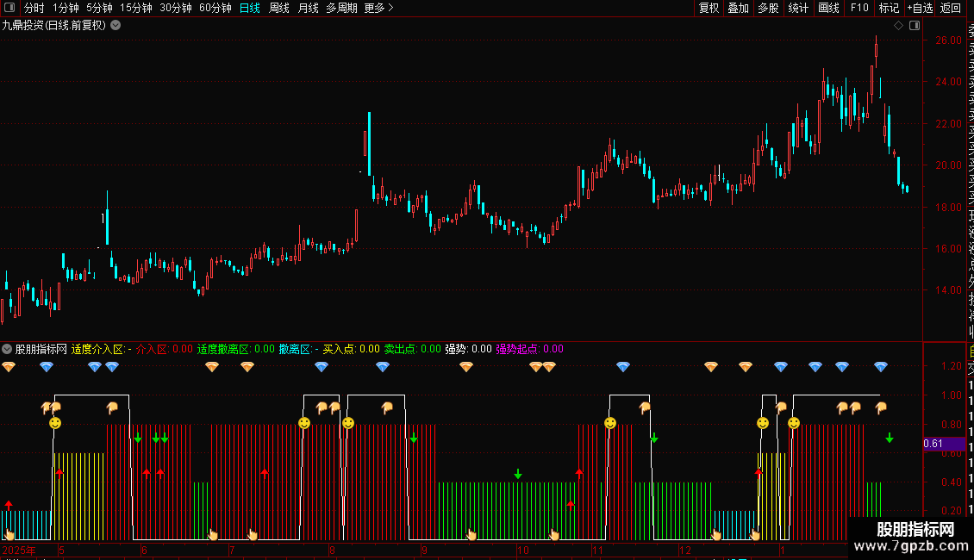Click month 12 marker on time axis
This screenshot has width=974, height=560.
(684, 550)
